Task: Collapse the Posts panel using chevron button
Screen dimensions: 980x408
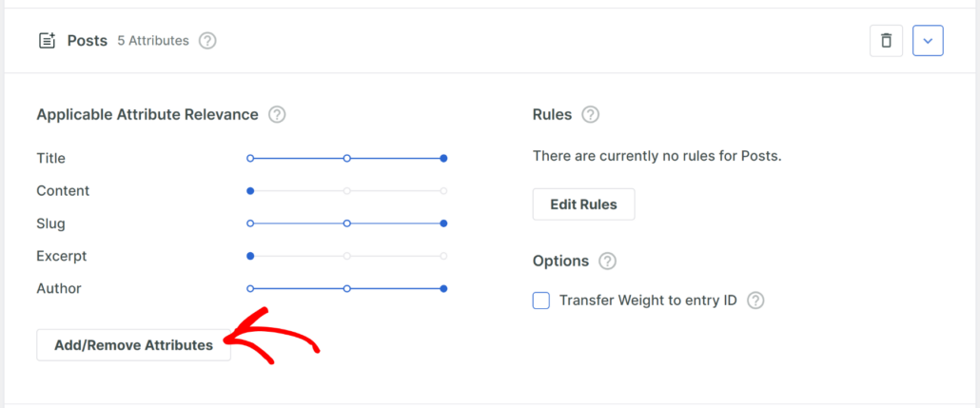Action: tap(928, 41)
